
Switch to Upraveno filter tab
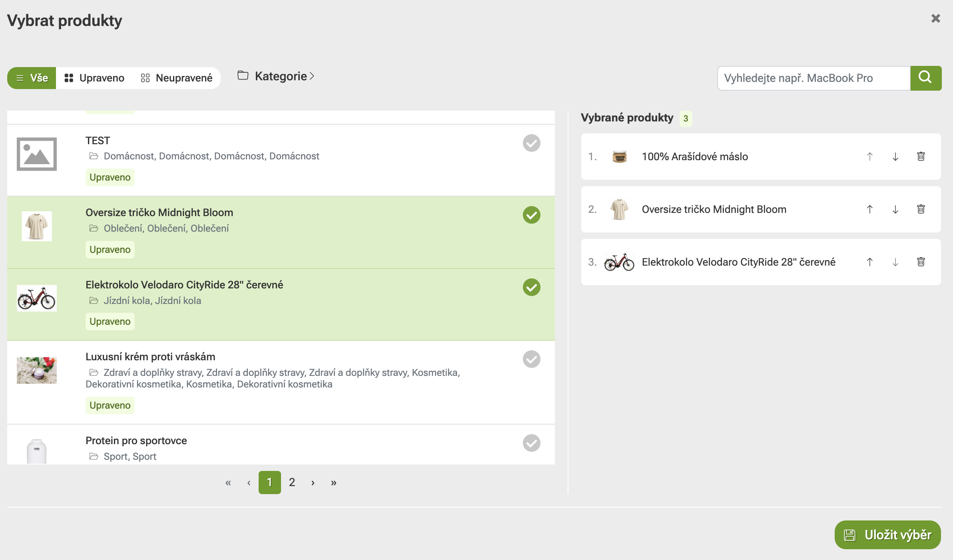pyautogui.click(x=94, y=78)
